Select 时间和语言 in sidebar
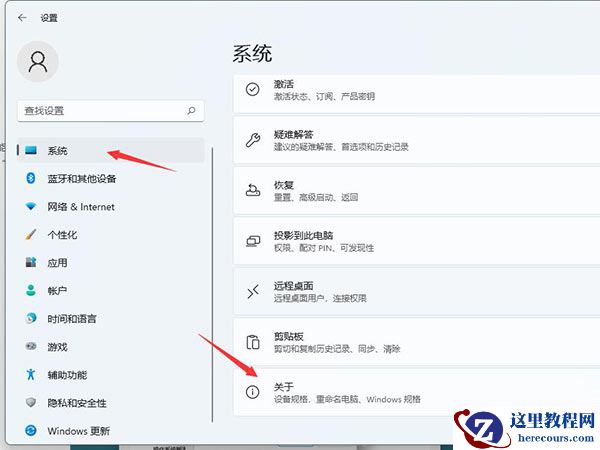 tap(111, 318)
